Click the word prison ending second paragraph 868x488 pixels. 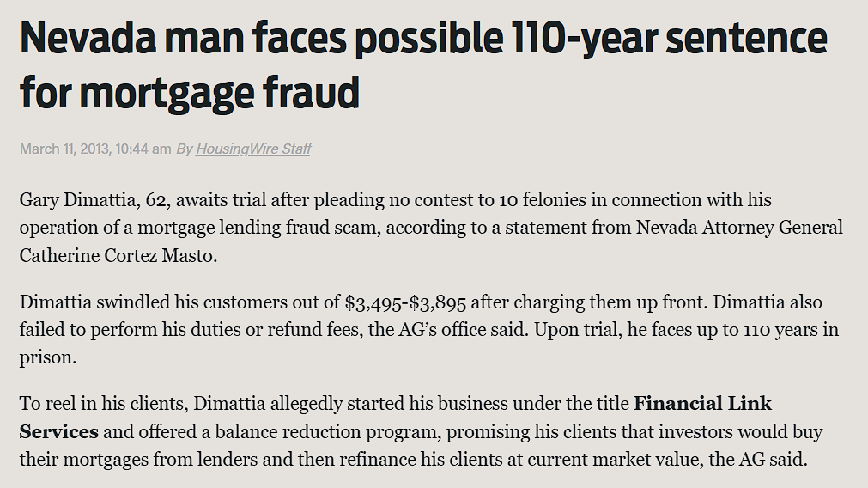coord(47,357)
